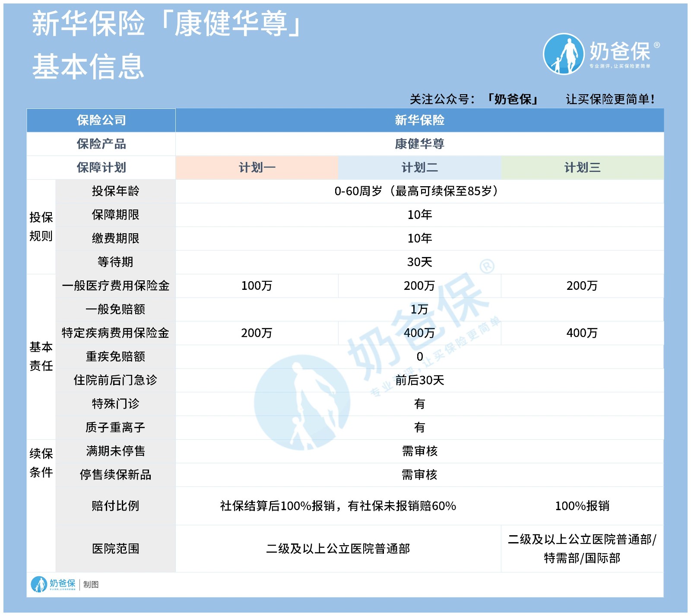Screen dimensions: 691x616
Task: Click the 赔付比例 row label
Action: [115, 506]
